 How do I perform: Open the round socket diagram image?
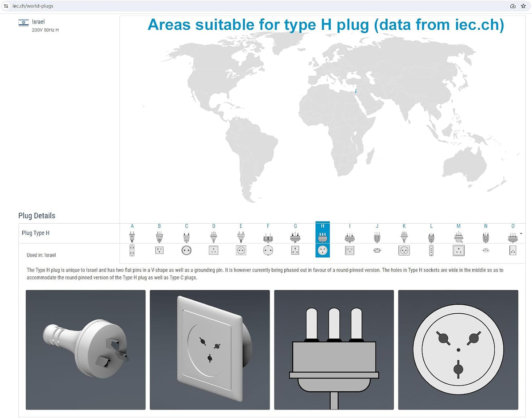pos(458,350)
